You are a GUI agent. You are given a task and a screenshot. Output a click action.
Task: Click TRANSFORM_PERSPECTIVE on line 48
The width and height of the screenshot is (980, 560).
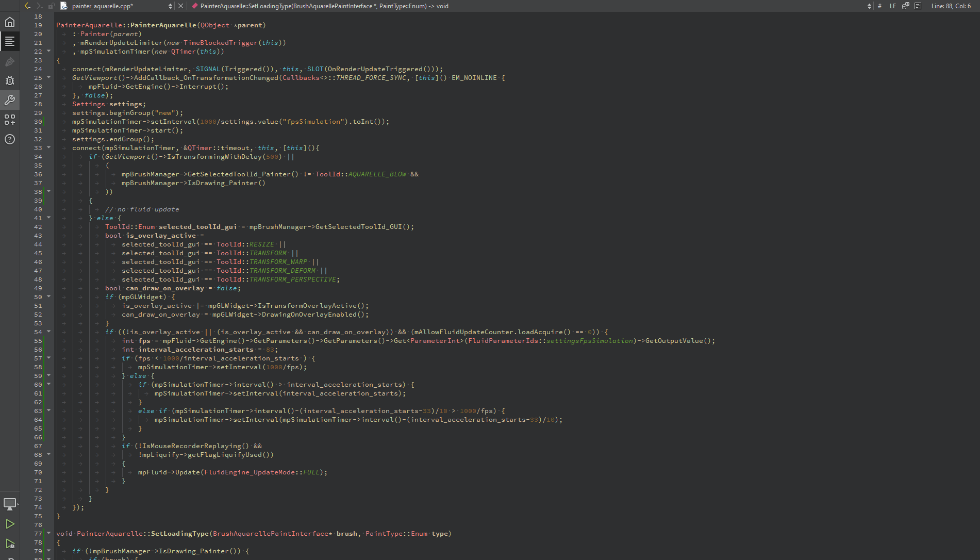coord(293,279)
